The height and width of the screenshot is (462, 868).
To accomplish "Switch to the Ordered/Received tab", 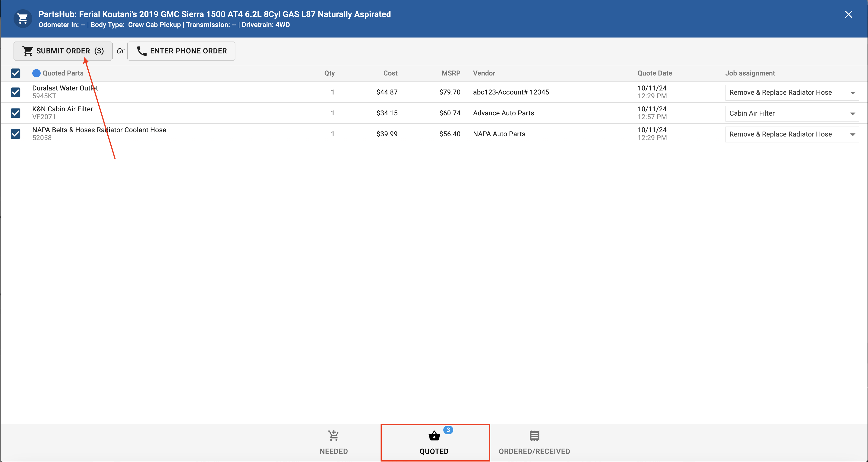I will (x=534, y=443).
